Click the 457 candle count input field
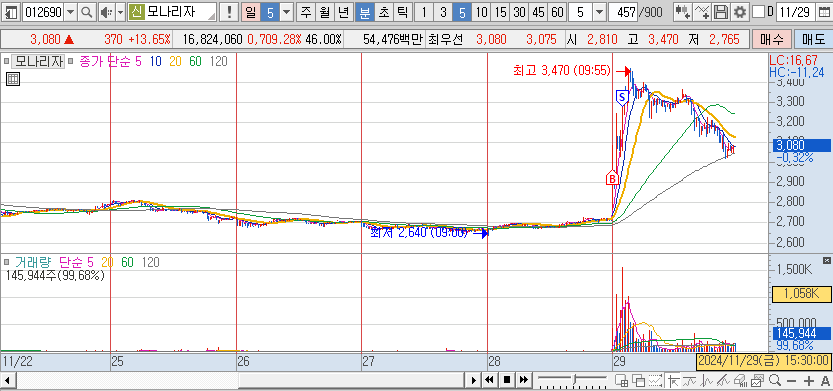The width and height of the screenshot is (833, 391). coord(623,12)
